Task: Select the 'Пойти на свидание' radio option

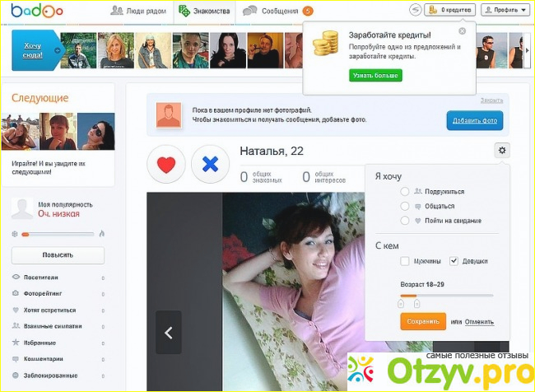Action: (405, 221)
